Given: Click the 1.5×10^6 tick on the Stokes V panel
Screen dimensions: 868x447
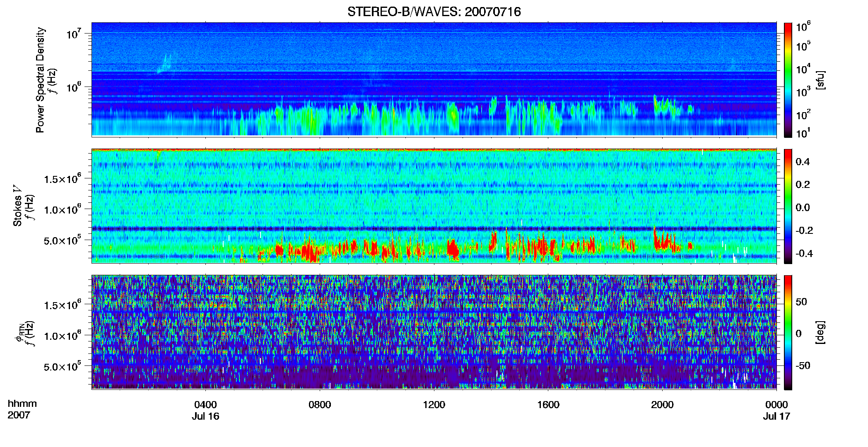Looking at the screenshot, I should pos(63,179).
